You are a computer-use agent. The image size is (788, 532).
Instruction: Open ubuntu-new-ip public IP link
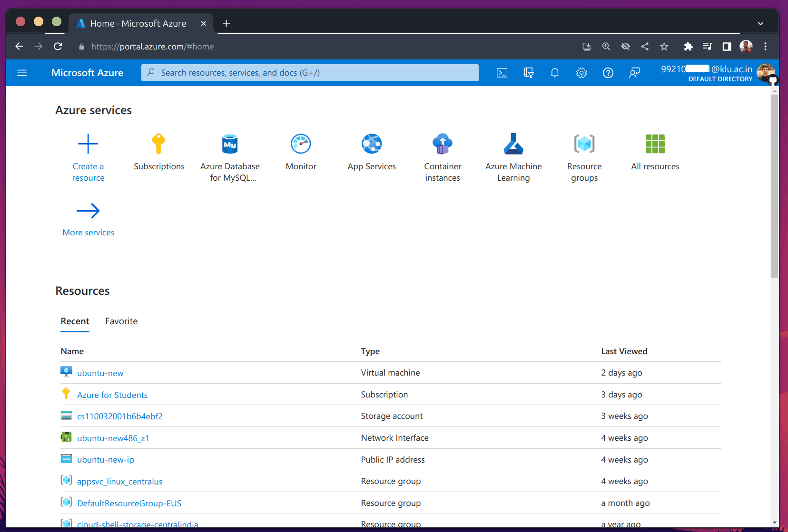click(106, 460)
